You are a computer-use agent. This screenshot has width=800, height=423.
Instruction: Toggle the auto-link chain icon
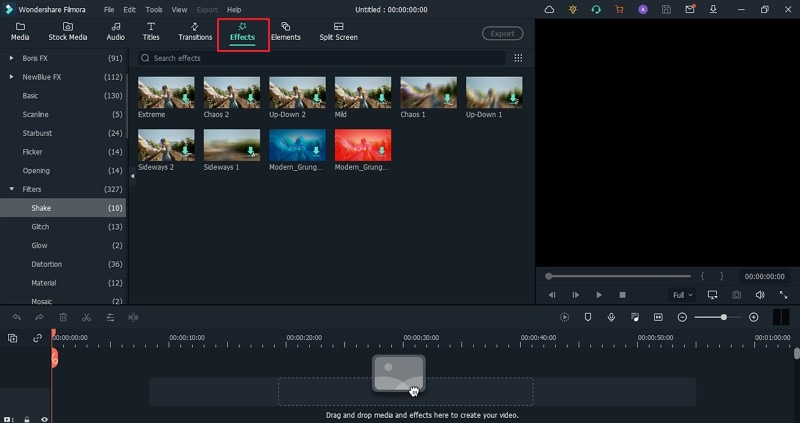coord(37,338)
